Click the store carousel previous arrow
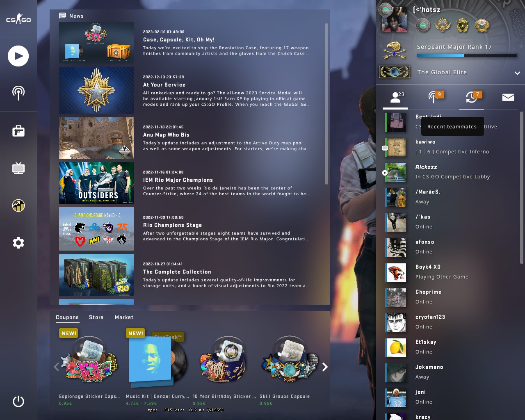Viewport: 525px width, 420px height. [56, 367]
